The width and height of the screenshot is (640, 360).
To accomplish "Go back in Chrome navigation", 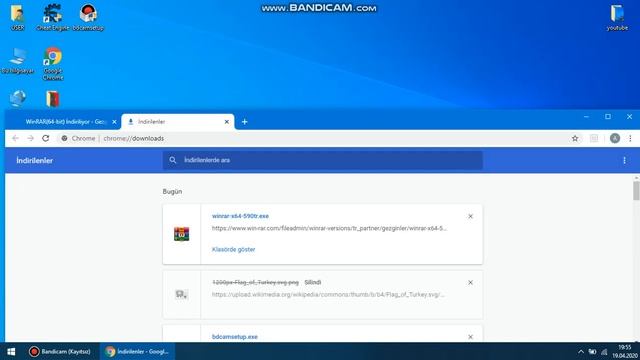I will [16, 138].
